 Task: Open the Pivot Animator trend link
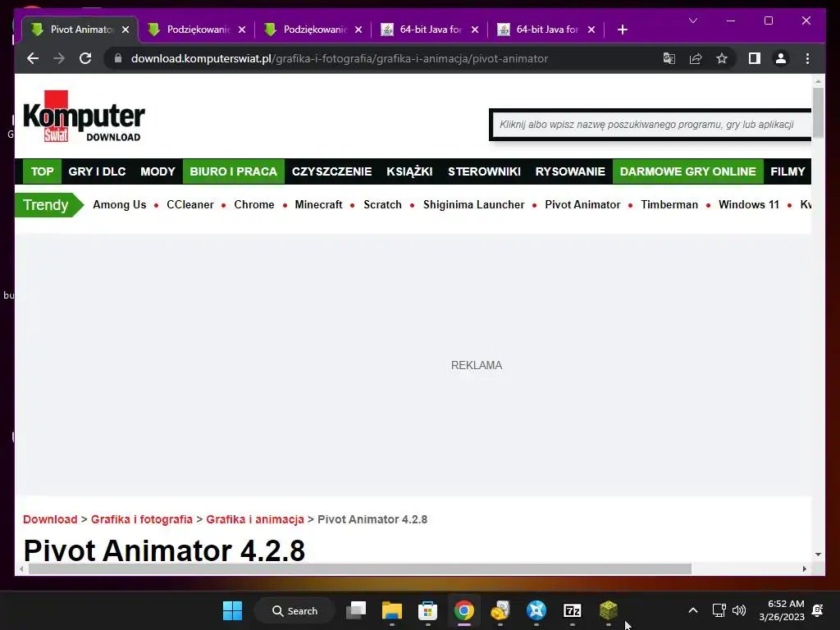coord(582,204)
